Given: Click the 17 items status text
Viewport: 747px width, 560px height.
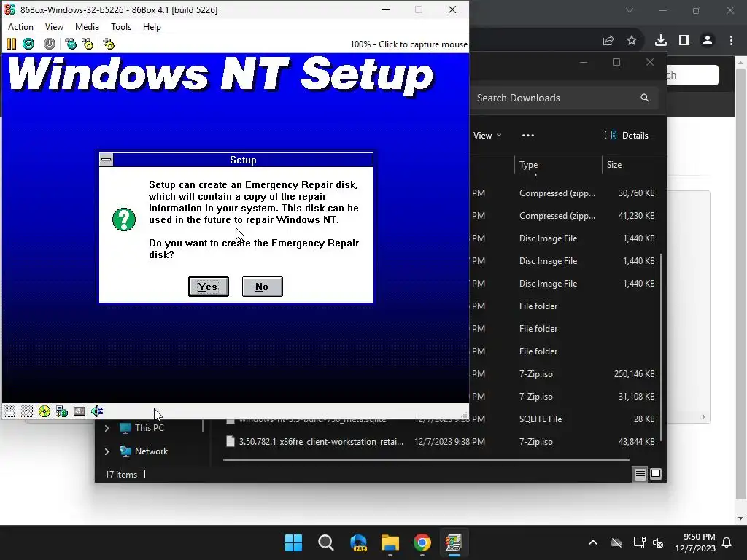Looking at the screenshot, I should click(x=121, y=474).
